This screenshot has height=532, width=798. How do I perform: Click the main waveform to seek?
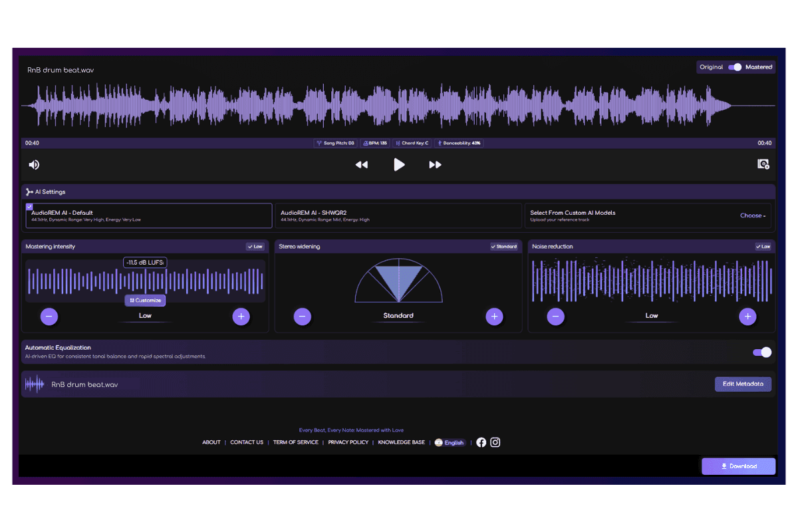click(x=399, y=106)
